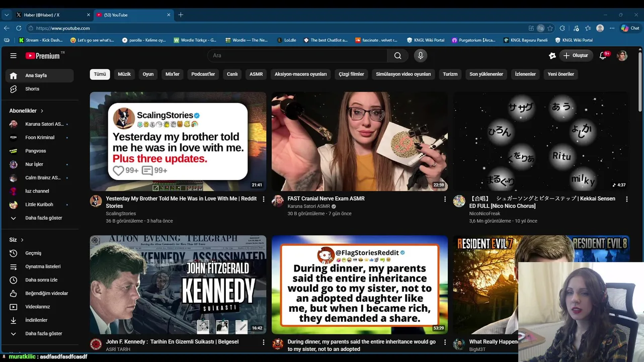
Task: Click the Ara search input field
Action: pos(297,56)
